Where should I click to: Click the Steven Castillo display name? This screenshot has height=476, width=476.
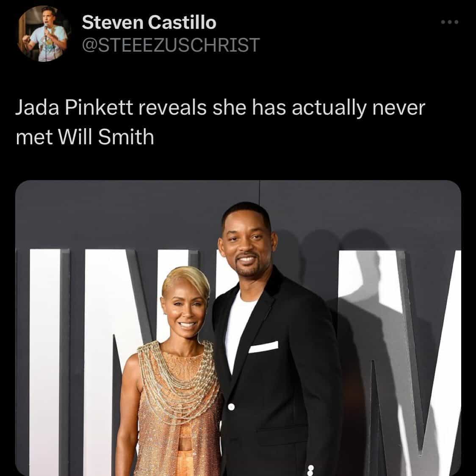click(149, 22)
